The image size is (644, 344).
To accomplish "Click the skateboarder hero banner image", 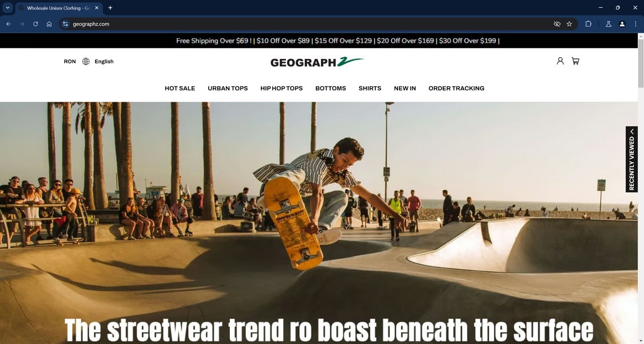I will 319,223.
